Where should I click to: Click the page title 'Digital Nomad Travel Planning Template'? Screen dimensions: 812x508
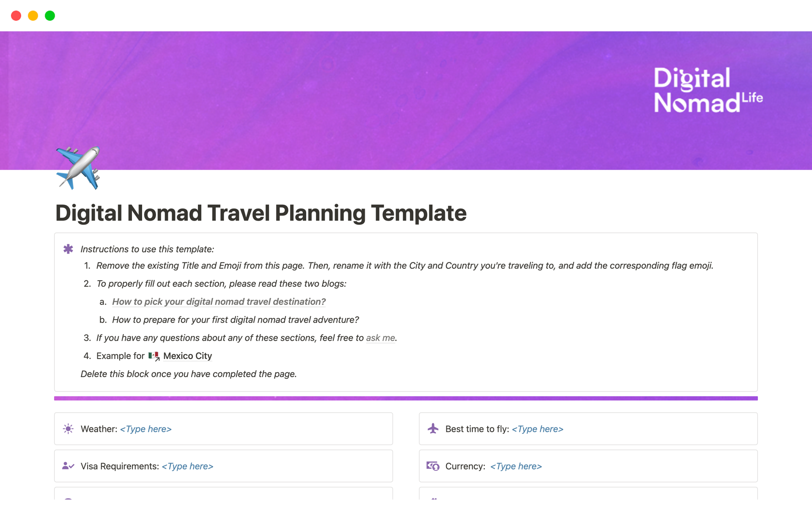coord(261,213)
